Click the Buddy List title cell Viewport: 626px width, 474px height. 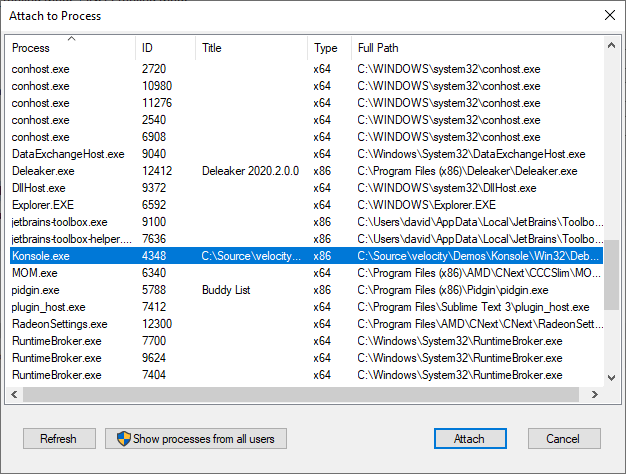[x=226, y=290]
